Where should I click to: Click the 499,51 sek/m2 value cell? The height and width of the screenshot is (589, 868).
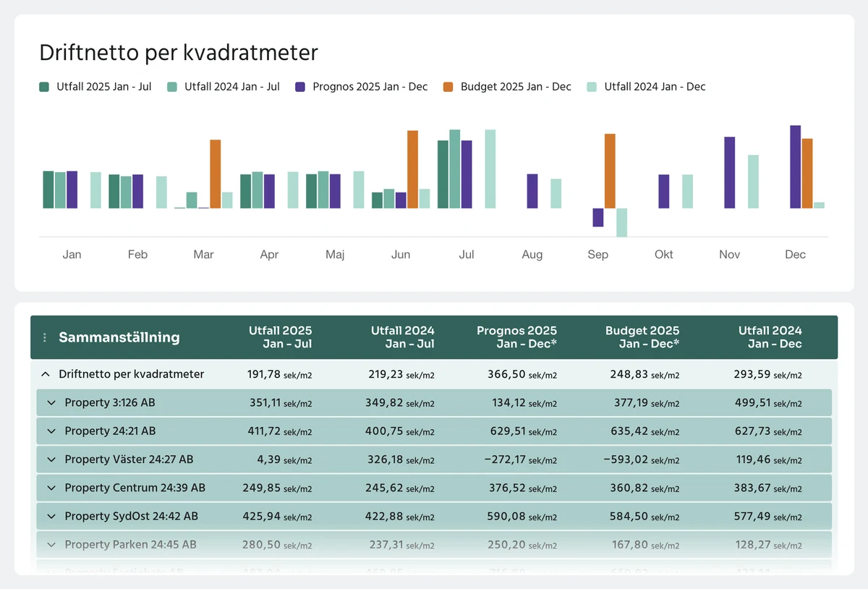pos(768,402)
